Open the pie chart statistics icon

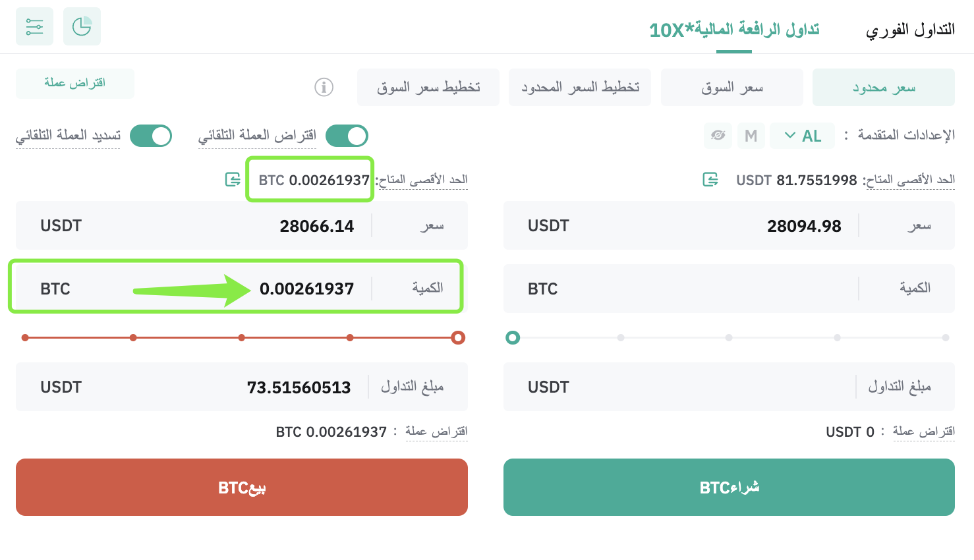pyautogui.click(x=82, y=26)
